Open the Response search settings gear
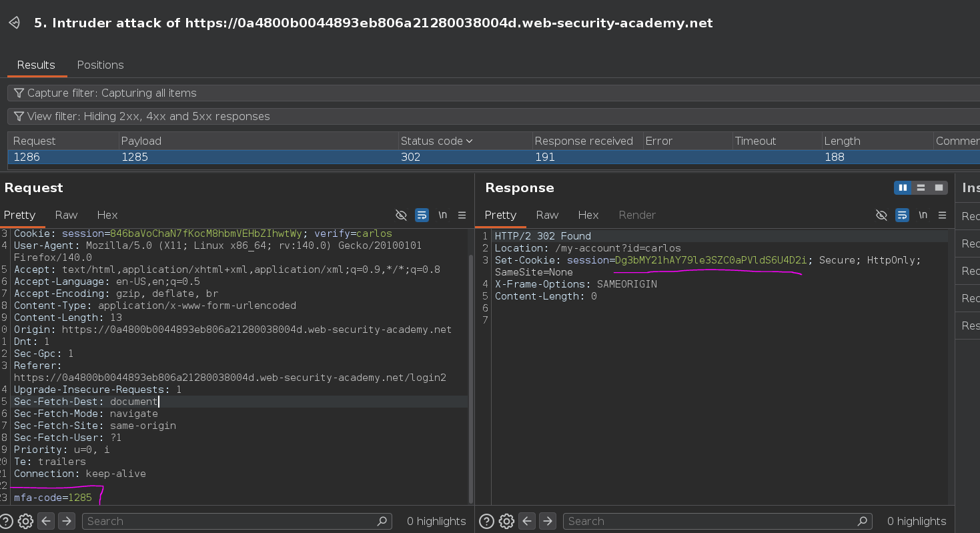The image size is (980, 533). (506, 521)
